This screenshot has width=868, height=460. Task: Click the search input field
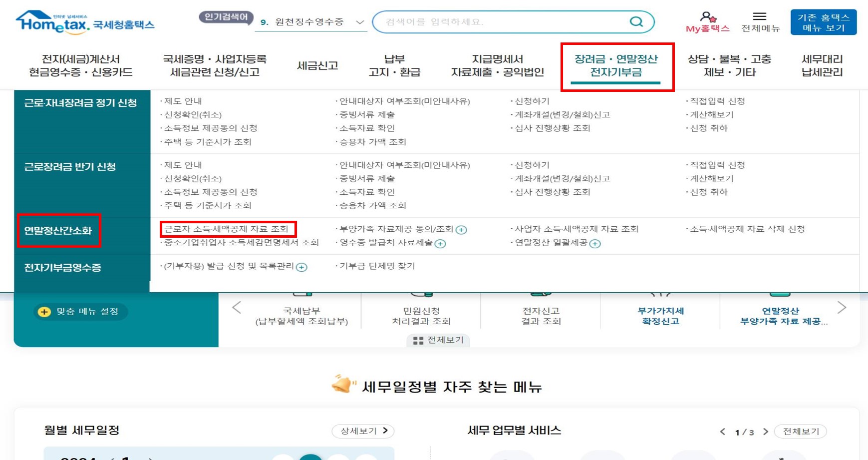(x=499, y=22)
